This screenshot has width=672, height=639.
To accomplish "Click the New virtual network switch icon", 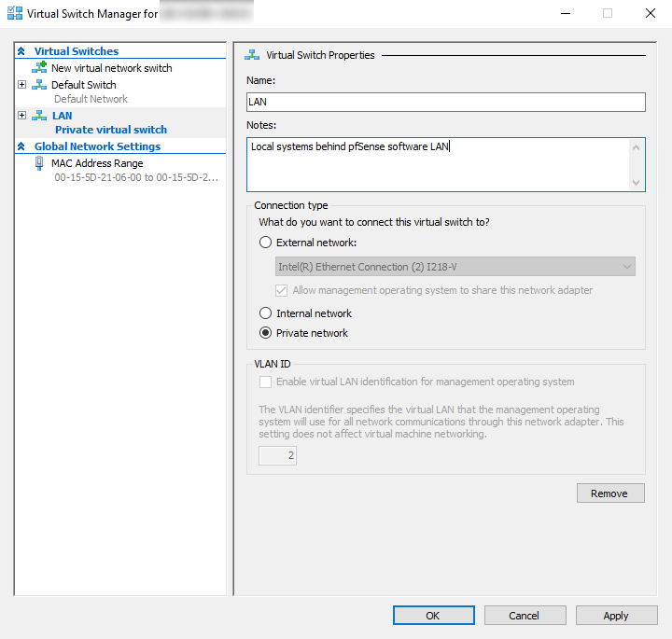I will 39,68.
